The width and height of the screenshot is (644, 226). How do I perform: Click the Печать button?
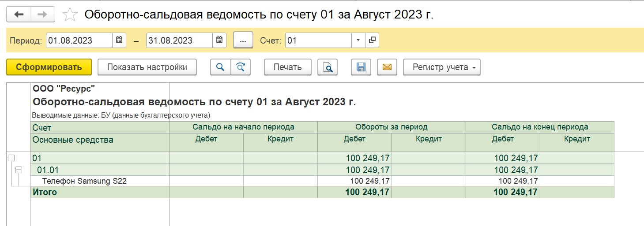coord(288,67)
